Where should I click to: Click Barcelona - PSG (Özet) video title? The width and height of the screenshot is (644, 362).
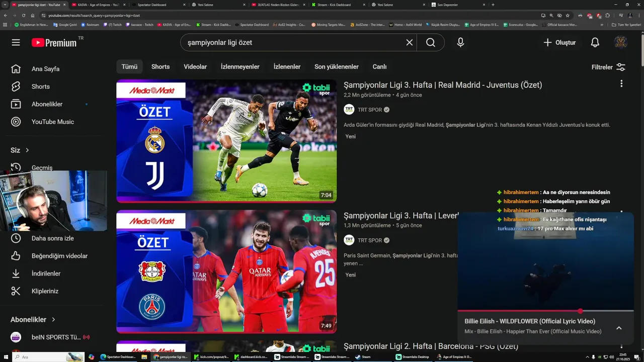point(431,346)
